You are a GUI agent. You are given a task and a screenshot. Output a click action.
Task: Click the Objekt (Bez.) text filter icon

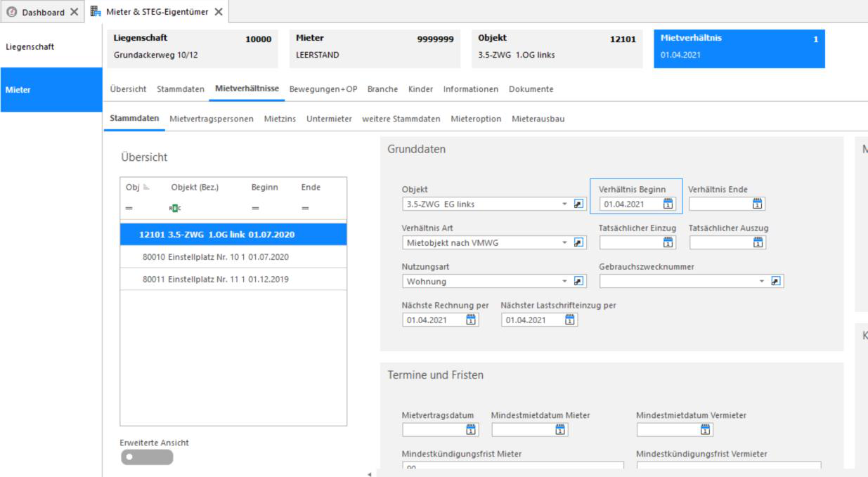coord(174,208)
